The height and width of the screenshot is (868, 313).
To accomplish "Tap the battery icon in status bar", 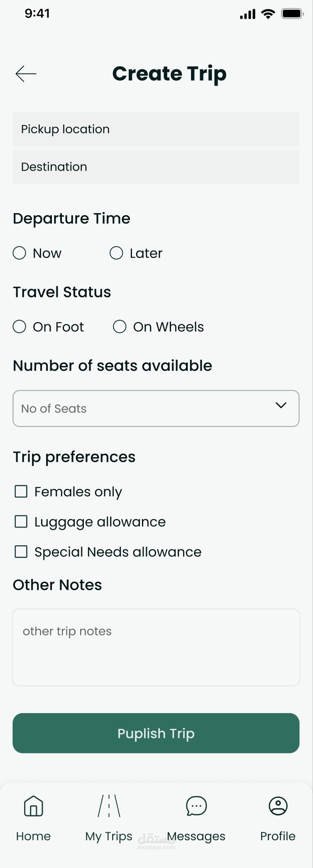I will (x=292, y=14).
